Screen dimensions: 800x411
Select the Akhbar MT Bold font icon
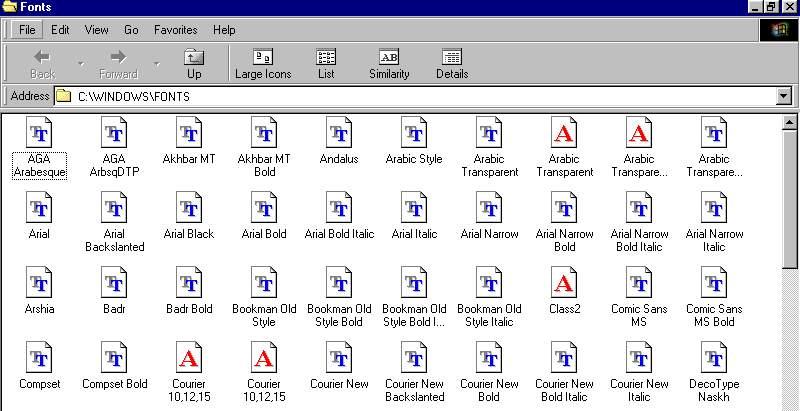pyautogui.click(x=264, y=133)
